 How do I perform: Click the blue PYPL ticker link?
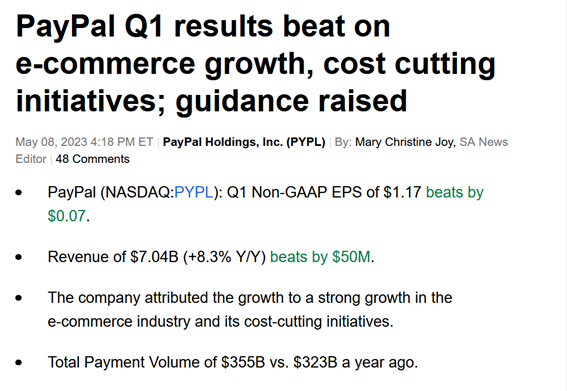click(194, 192)
